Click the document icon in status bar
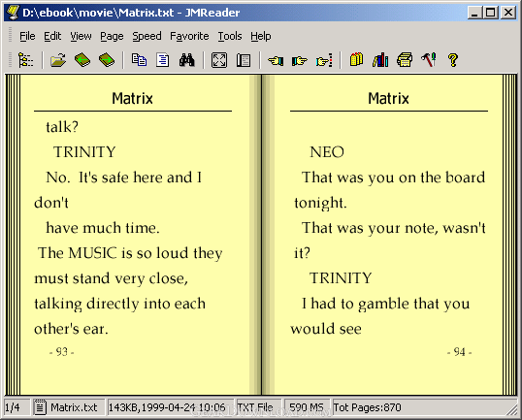Screen dimensions: 522x420 40,407
